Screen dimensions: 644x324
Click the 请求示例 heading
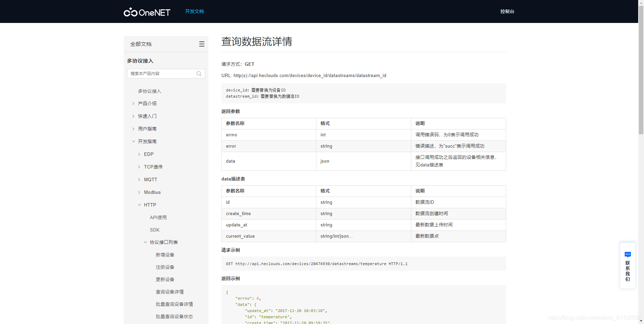point(231,250)
